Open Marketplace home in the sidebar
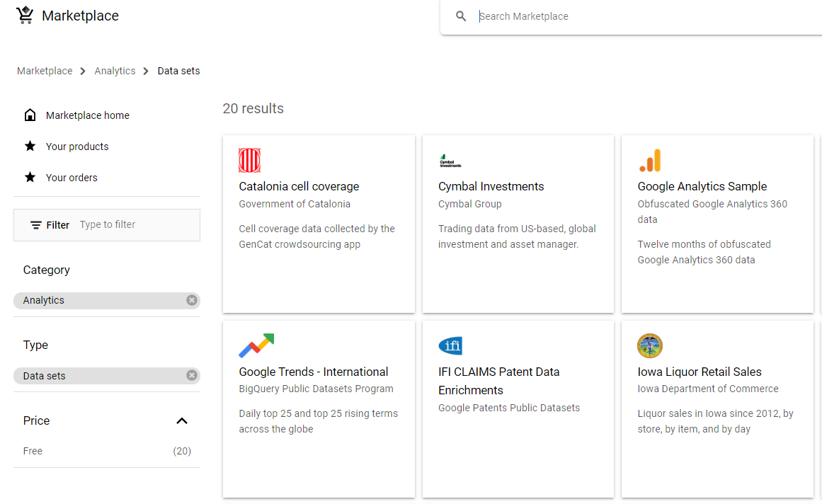Viewport: 822px width, 504px height. [88, 115]
